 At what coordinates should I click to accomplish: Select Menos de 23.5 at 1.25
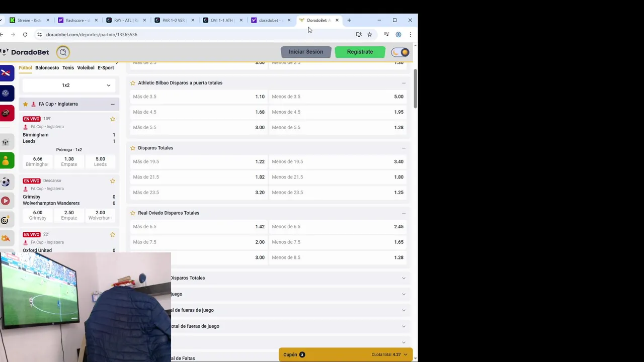338,192
